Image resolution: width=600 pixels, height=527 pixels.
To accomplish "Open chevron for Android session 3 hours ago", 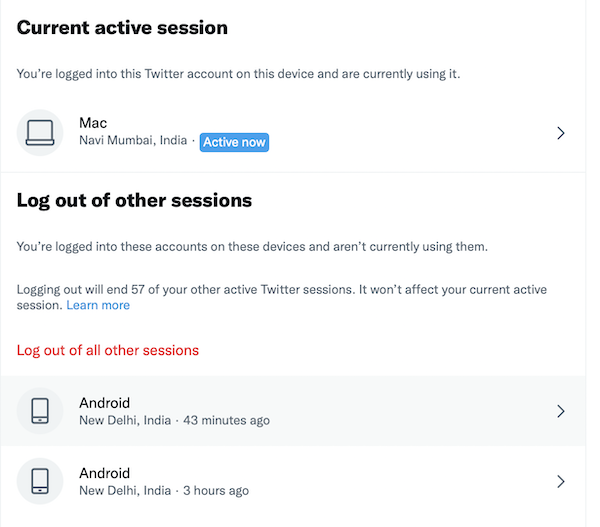I will point(561,481).
